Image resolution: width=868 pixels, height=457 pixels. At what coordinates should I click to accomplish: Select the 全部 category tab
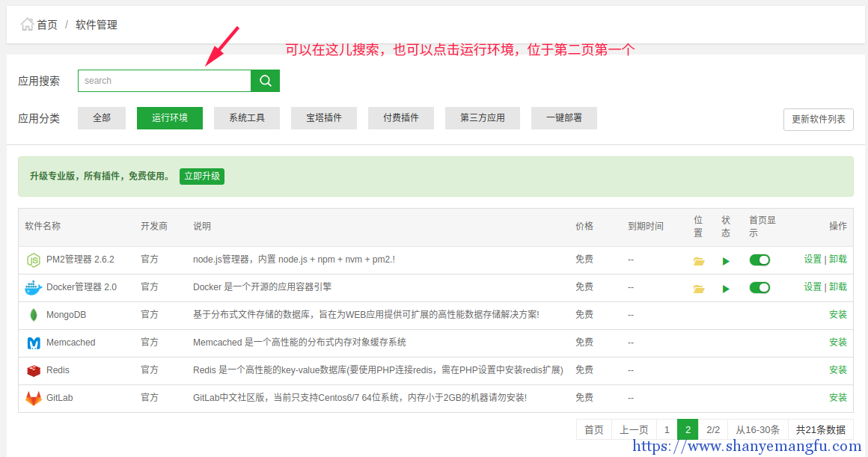(x=101, y=118)
